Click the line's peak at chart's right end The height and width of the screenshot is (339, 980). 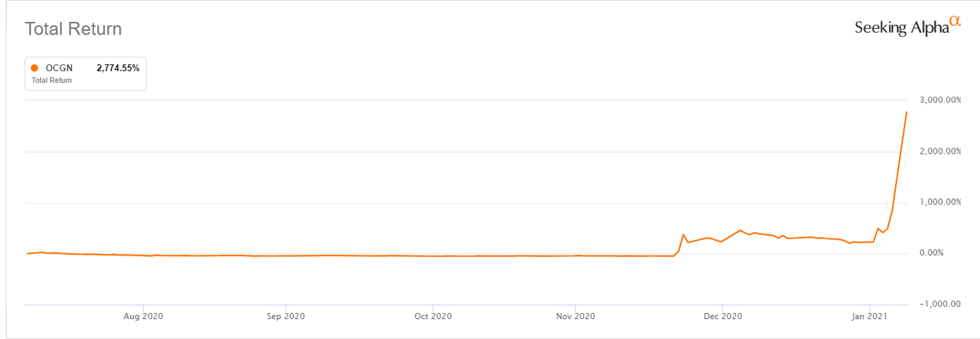tap(906, 112)
